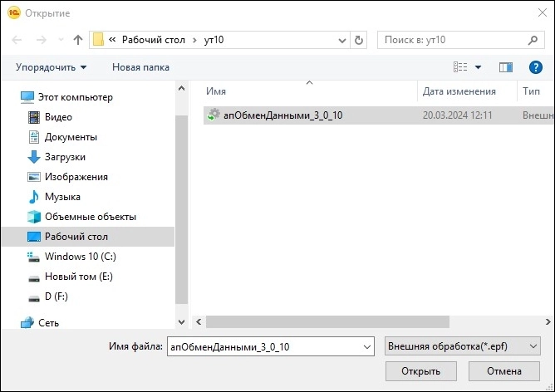The width and height of the screenshot is (555, 392).
Task: Open the Новый том (E:) drive
Action: point(79,277)
